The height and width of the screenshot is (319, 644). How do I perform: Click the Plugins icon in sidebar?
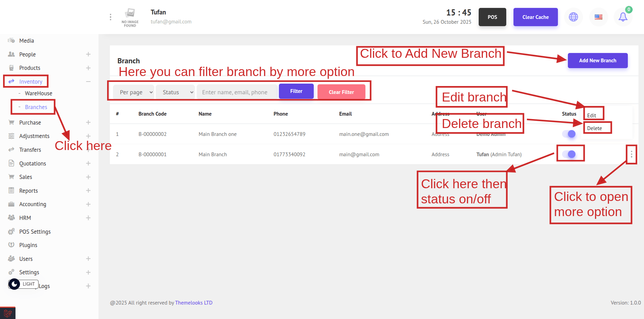11,245
